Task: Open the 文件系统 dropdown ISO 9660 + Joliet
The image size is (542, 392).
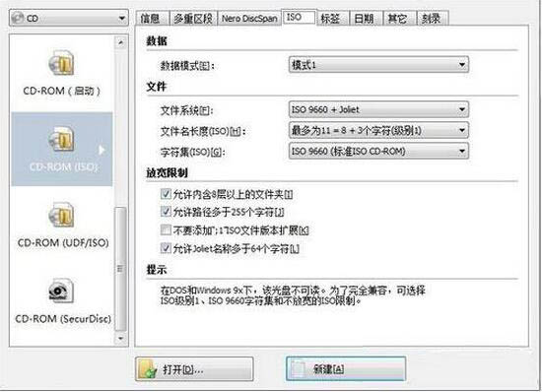Action: click(378, 109)
